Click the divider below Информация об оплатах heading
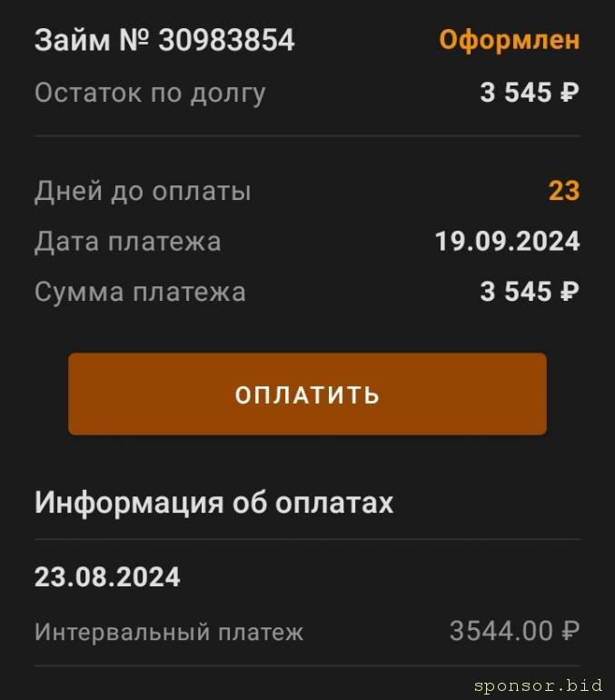This screenshot has width=615, height=700. (307, 539)
